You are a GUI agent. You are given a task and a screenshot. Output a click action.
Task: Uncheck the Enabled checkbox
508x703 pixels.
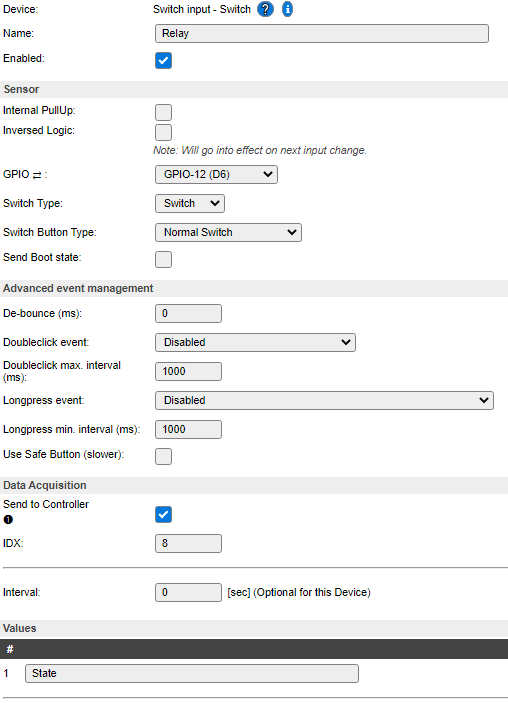163,61
